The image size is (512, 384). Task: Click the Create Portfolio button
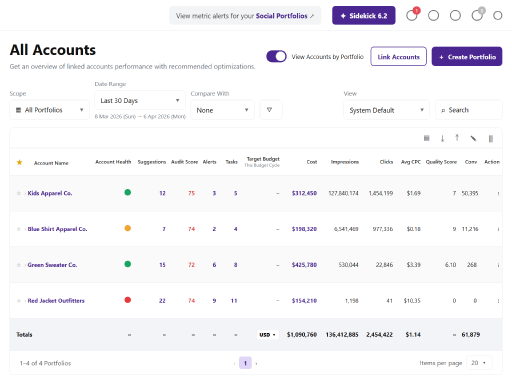pyautogui.click(x=467, y=56)
